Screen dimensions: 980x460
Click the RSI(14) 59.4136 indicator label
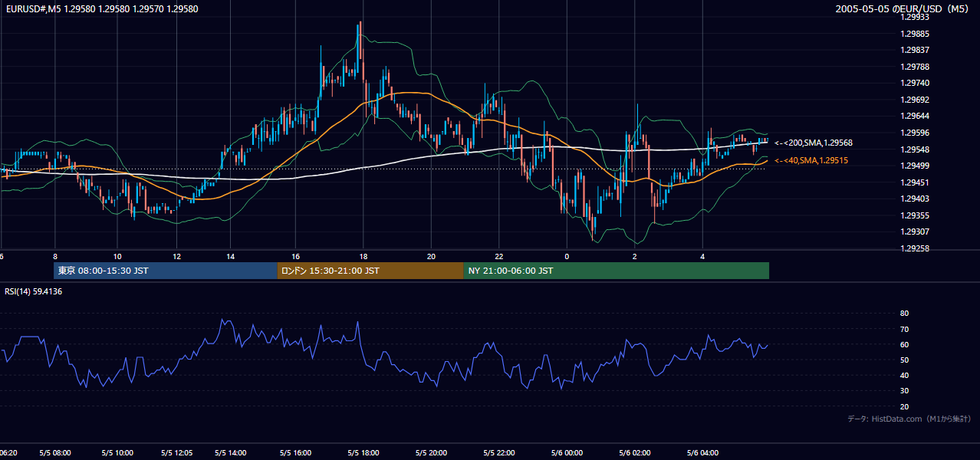coord(34,291)
